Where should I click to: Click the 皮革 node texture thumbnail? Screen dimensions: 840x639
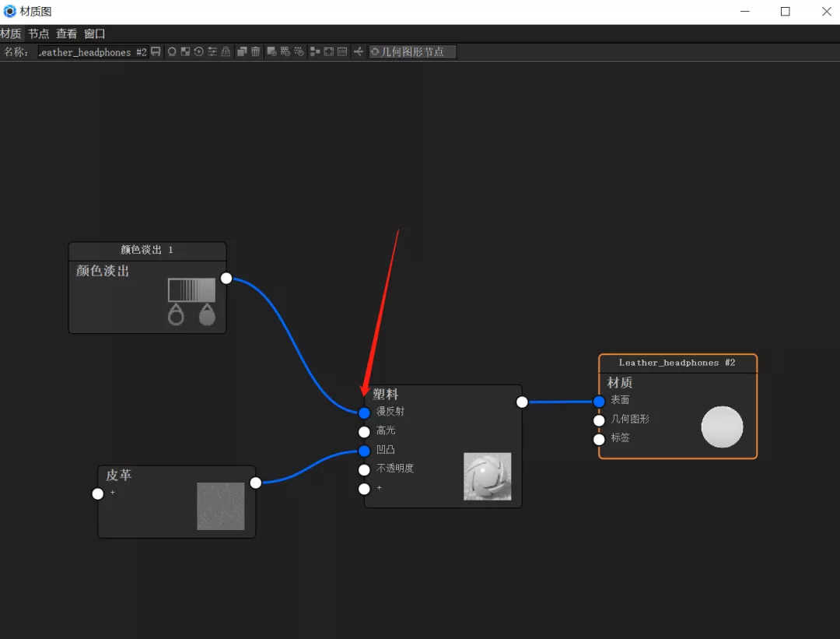tap(221, 506)
